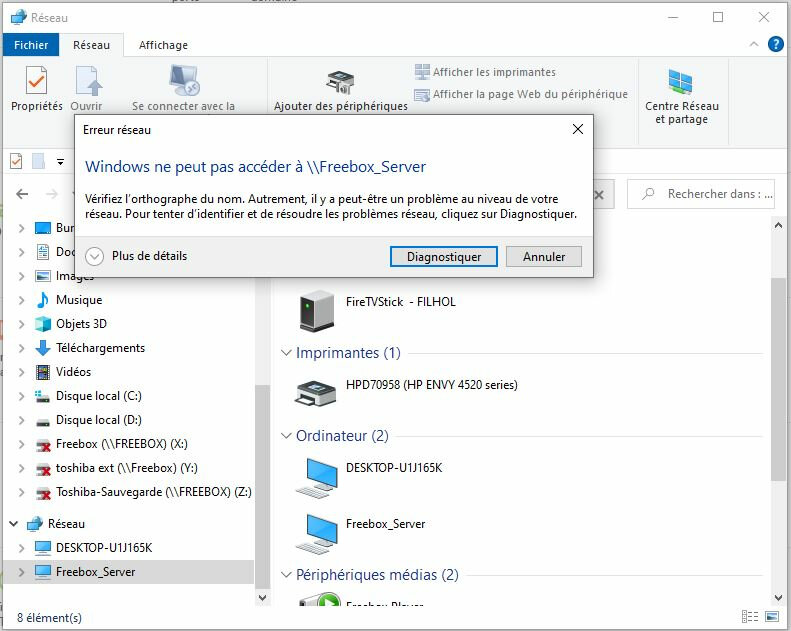This screenshot has height=631, width=791.
Task: Click the address bar clear X button
Action: (x=599, y=195)
